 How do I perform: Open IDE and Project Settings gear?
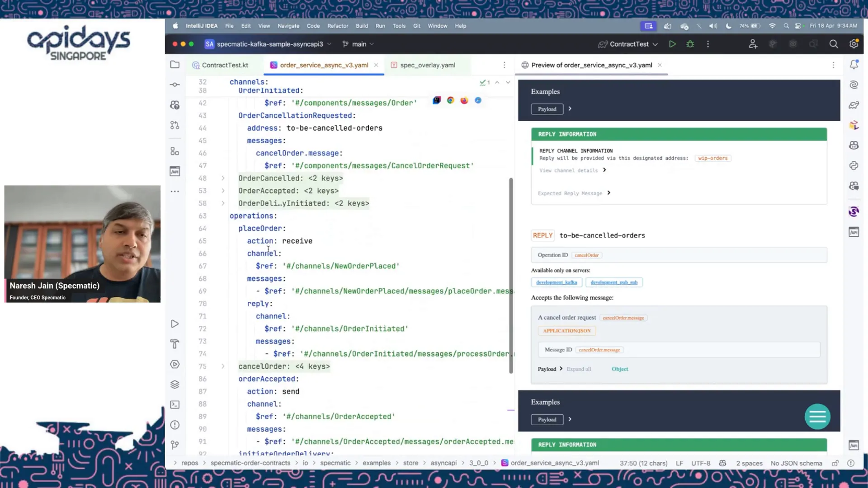click(854, 44)
